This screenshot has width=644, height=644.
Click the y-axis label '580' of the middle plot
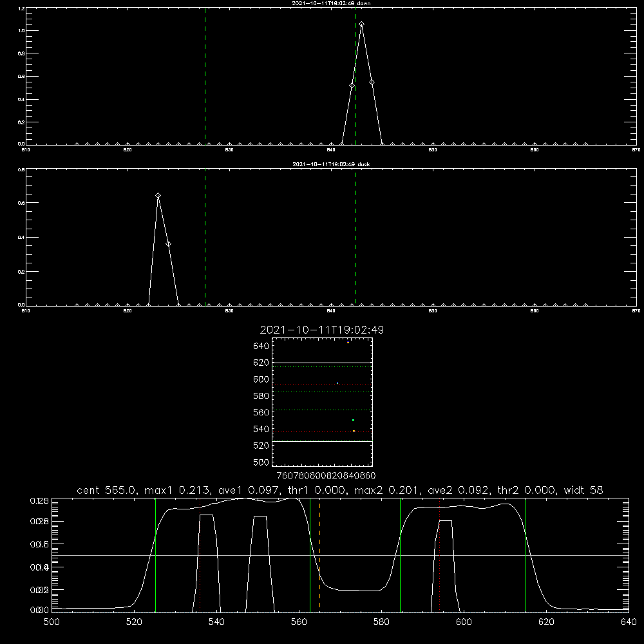coord(261,396)
